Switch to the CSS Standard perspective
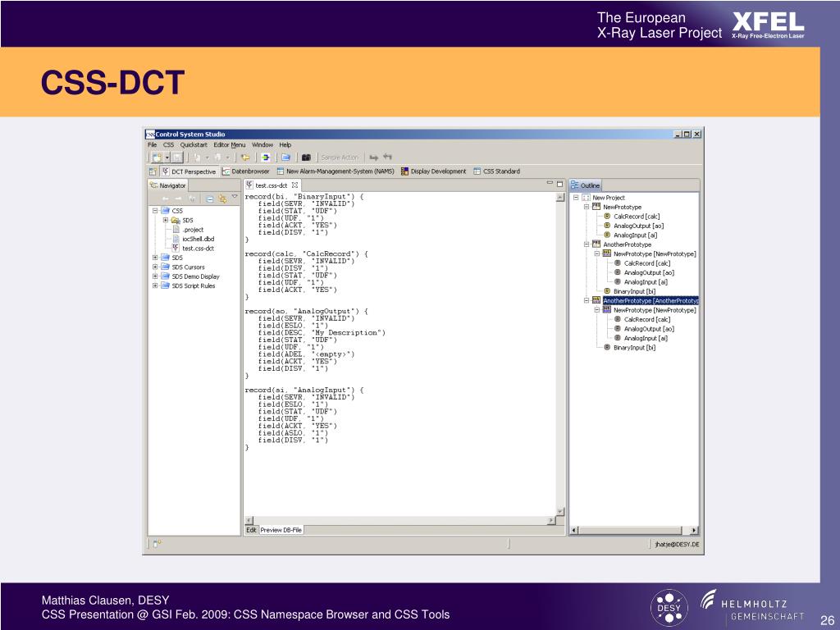 tap(496, 171)
